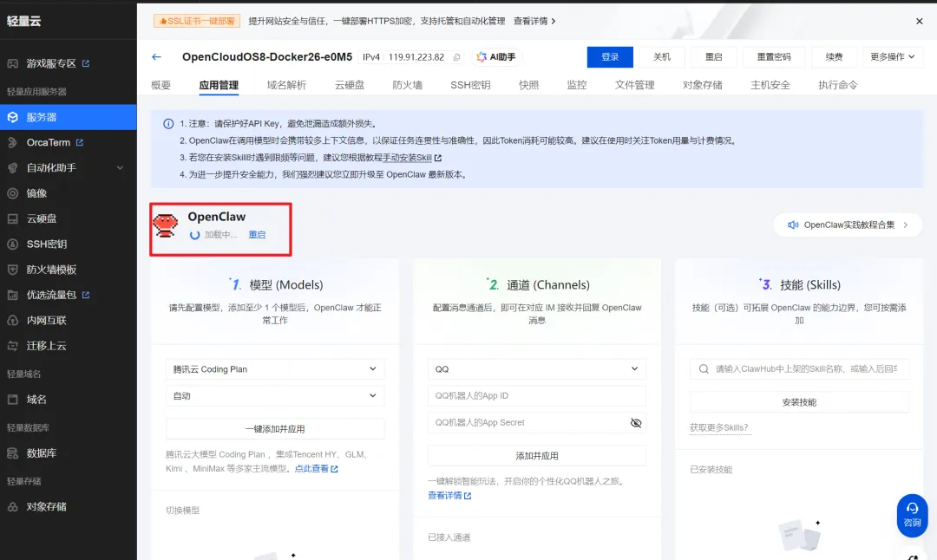Click the 添加并应用 button
Screen dimensions: 937x560
click(x=537, y=455)
